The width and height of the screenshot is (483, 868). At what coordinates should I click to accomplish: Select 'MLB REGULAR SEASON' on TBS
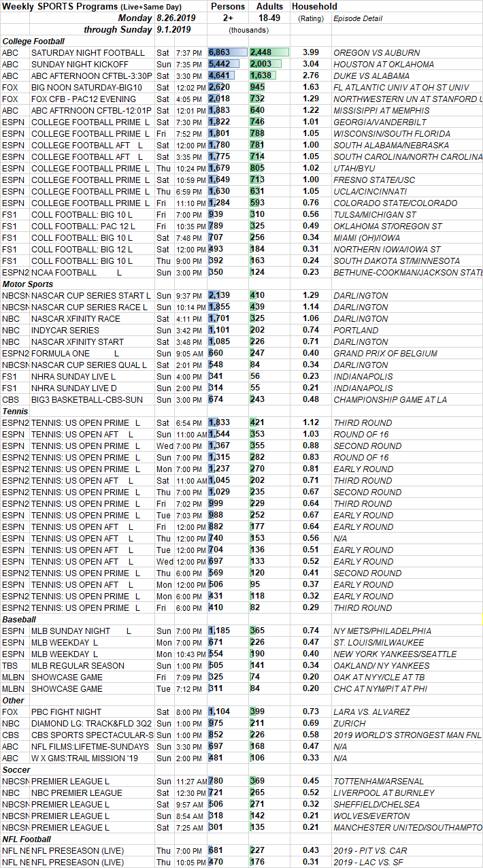78,665
